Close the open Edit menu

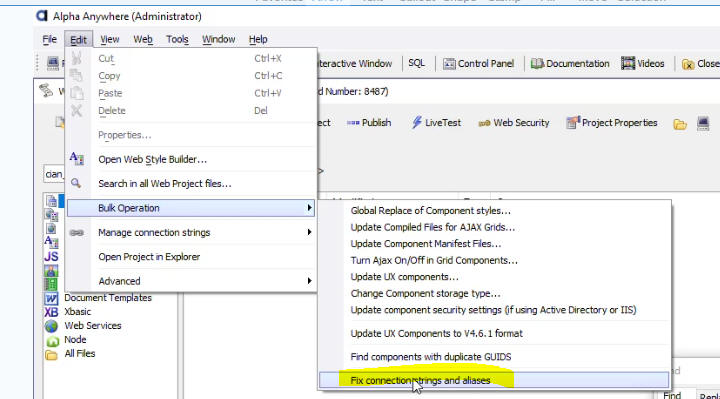click(79, 39)
